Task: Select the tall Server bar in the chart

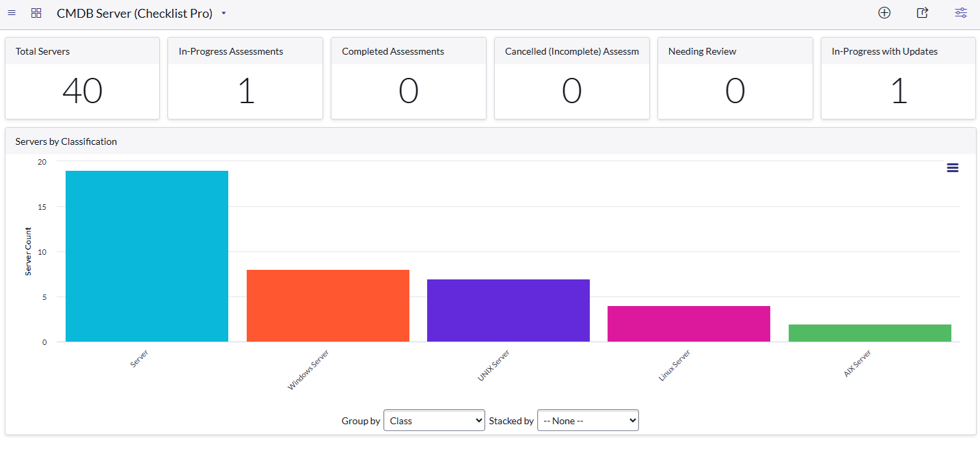Action: [146, 255]
